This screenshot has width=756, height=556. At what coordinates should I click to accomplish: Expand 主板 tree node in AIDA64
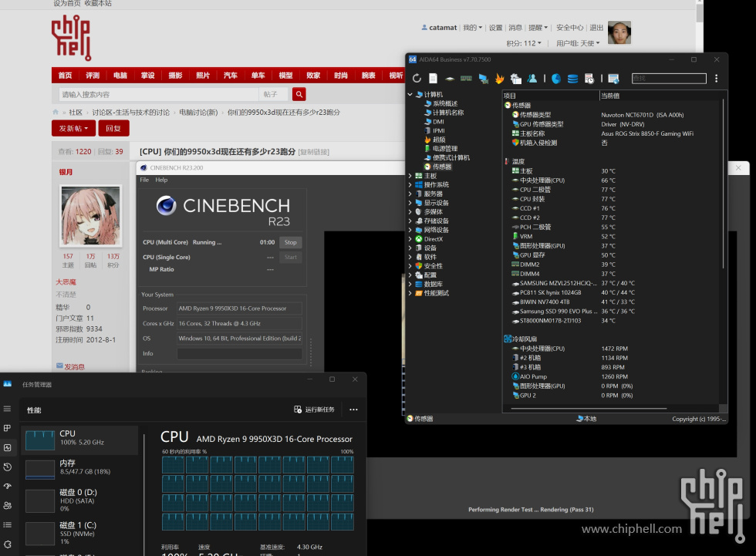pos(410,176)
